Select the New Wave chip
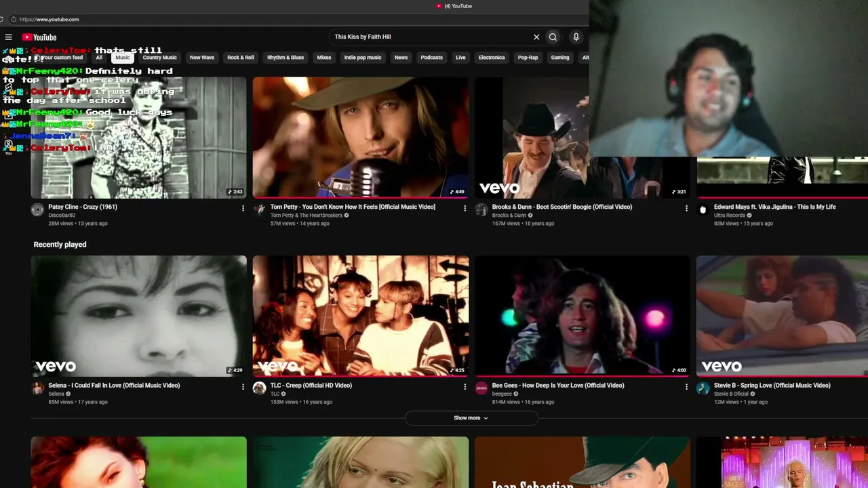Viewport: 868px width, 488px height. coord(201,58)
